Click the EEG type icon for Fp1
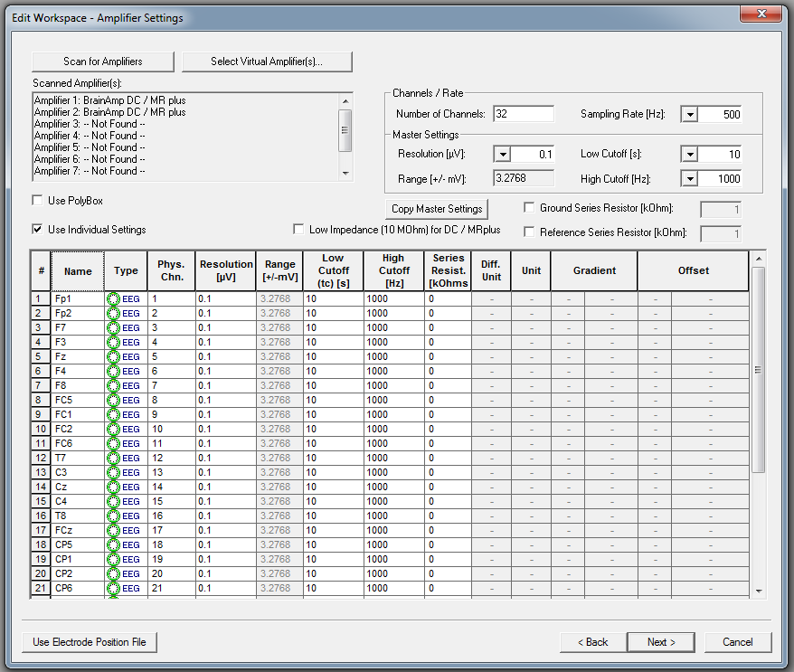This screenshot has height=672, width=794. (113, 298)
